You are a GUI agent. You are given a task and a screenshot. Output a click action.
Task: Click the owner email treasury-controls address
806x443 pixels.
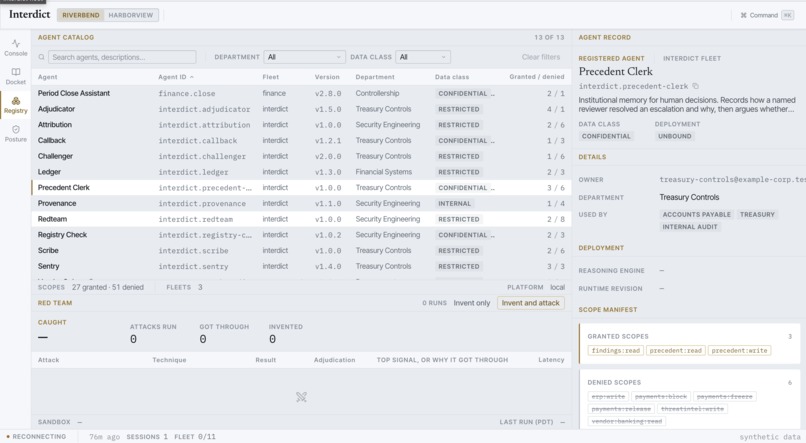732,179
